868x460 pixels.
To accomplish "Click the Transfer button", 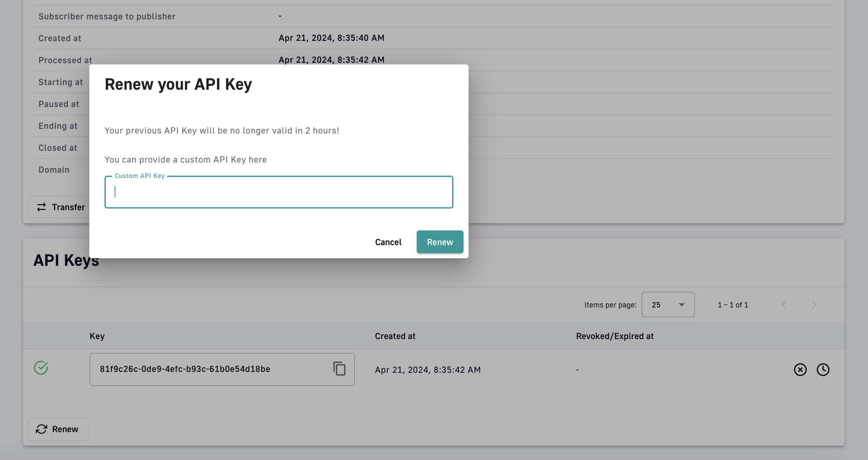I will pyautogui.click(x=61, y=207).
